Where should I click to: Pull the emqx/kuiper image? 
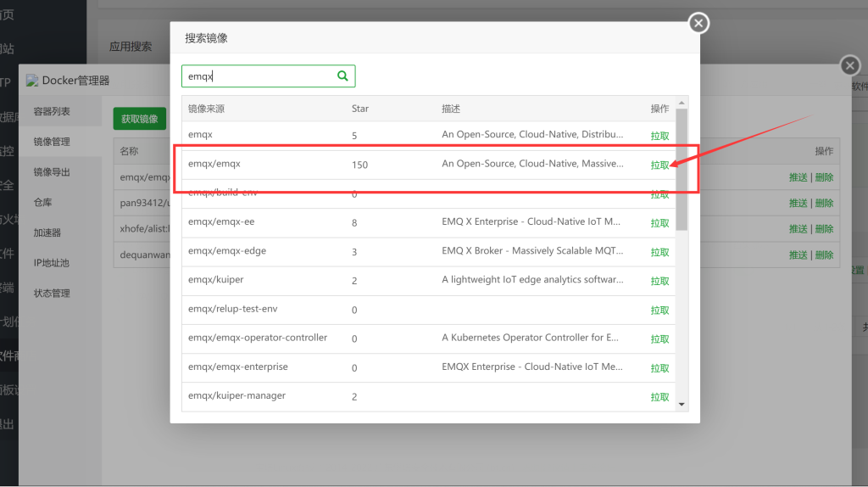pos(659,282)
